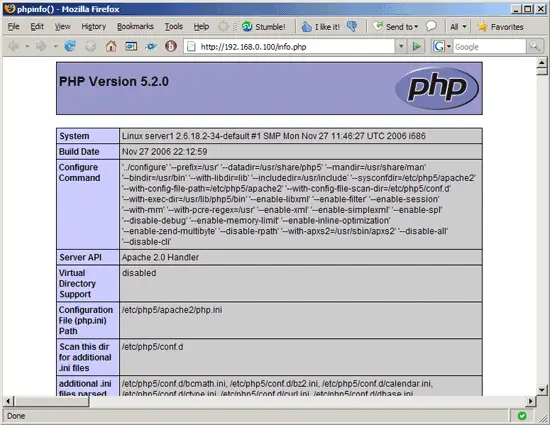Click the PHP logo image
Image resolution: width=550 pixels, height=425 pixels.
pyautogui.click(x=437, y=88)
